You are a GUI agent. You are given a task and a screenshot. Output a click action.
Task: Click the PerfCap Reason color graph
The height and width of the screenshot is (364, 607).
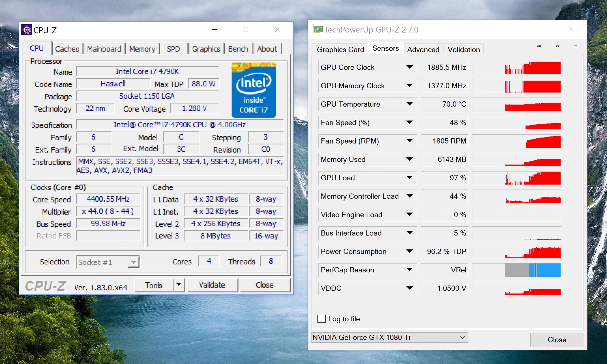tap(532, 270)
